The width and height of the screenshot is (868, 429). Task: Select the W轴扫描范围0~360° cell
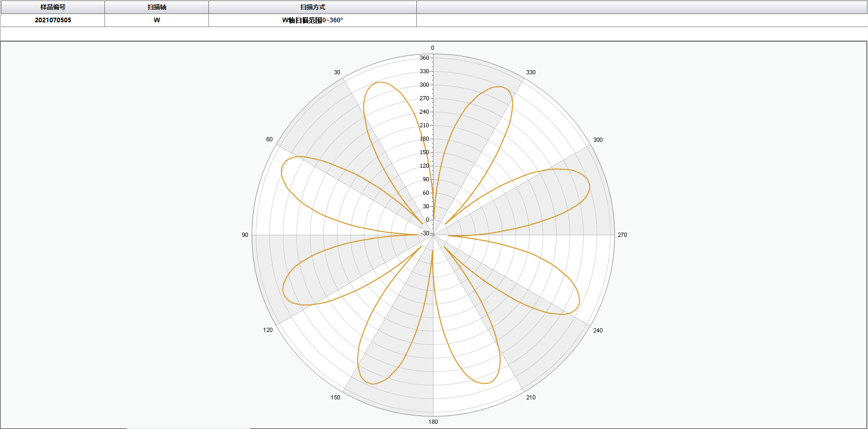point(312,20)
